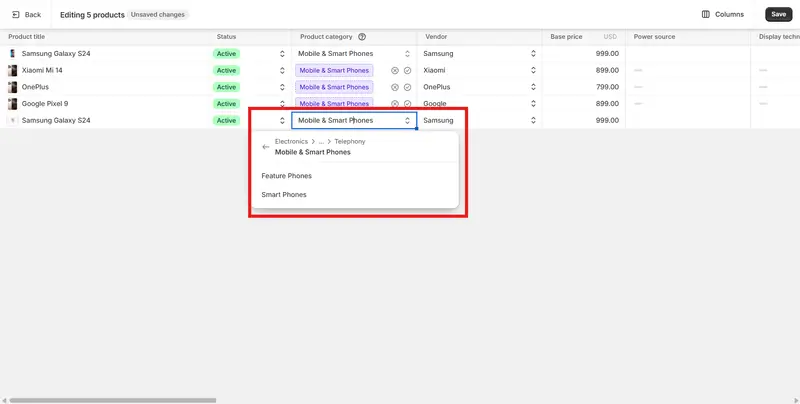Click the Mobile & Smart Phones popup heading
This screenshot has height=404, width=800.
[x=313, y=152]
